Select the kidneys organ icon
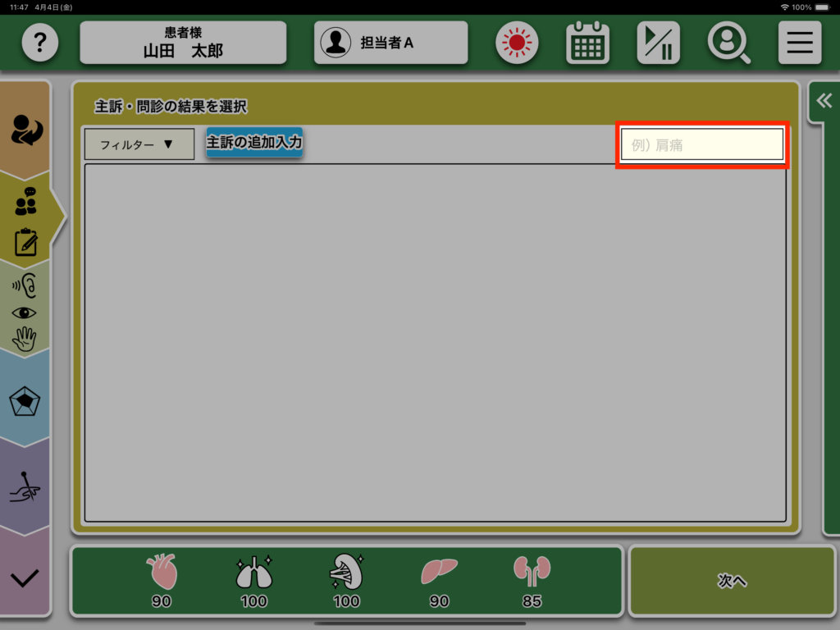 pos(532,571)
